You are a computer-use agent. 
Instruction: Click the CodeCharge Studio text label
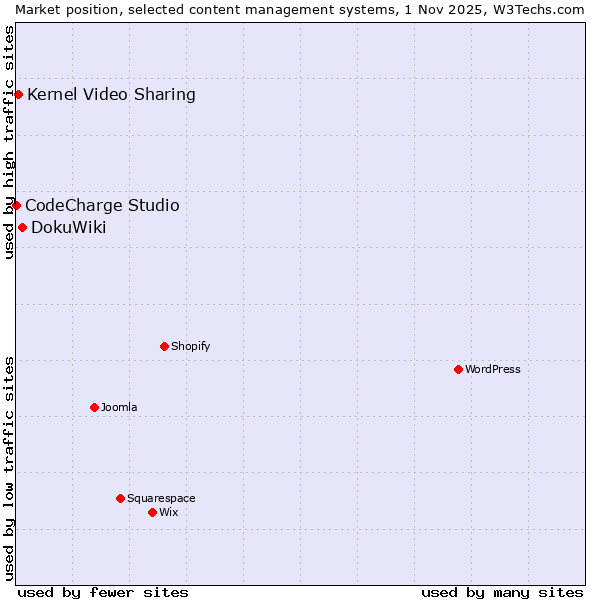click(x=102, y=205)
